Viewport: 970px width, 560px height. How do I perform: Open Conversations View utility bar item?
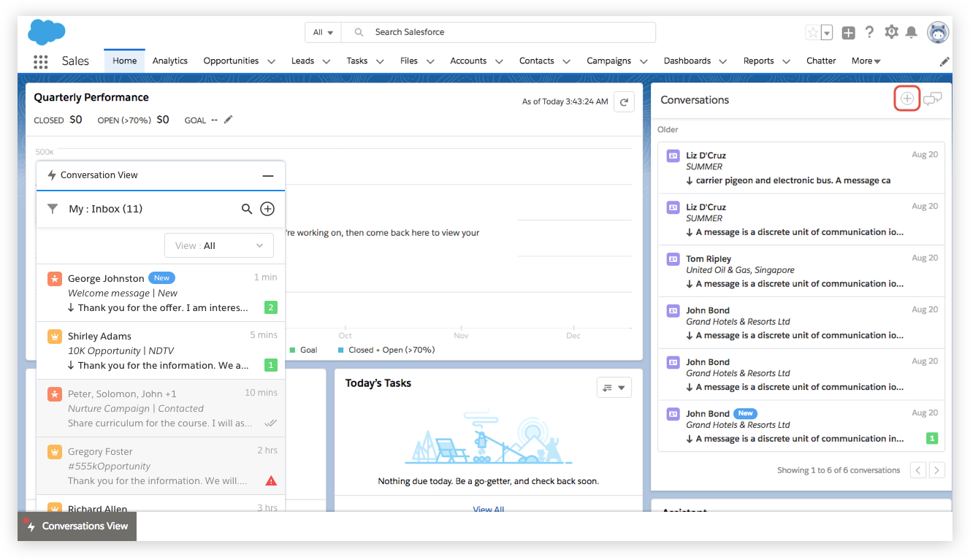pos(77,526)
